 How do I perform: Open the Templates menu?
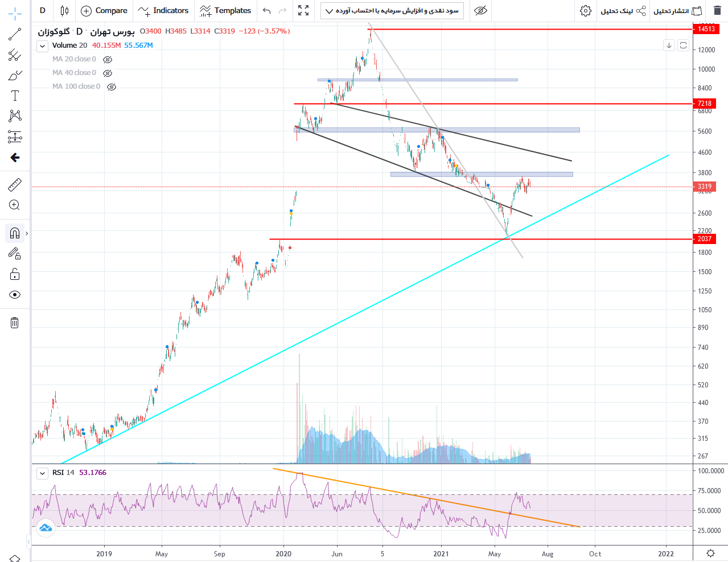(225, 11)
